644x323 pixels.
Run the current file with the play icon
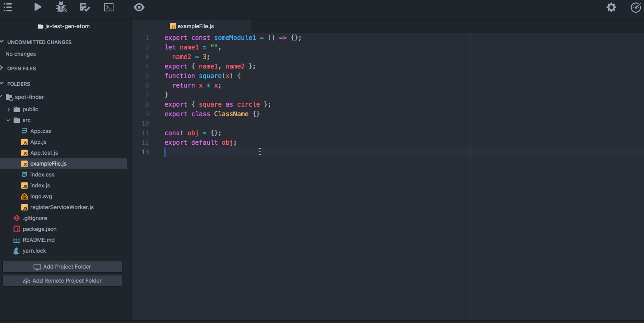38,7
